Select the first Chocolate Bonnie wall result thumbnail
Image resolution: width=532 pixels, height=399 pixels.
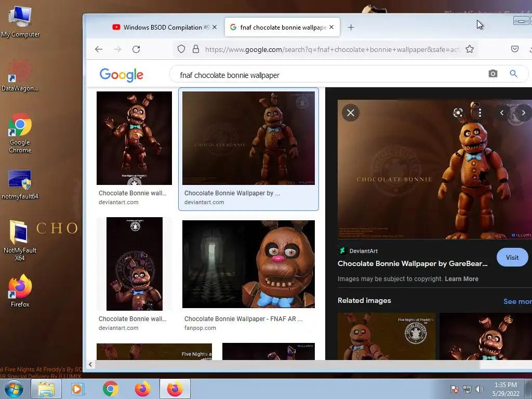[x=134, y=138]
